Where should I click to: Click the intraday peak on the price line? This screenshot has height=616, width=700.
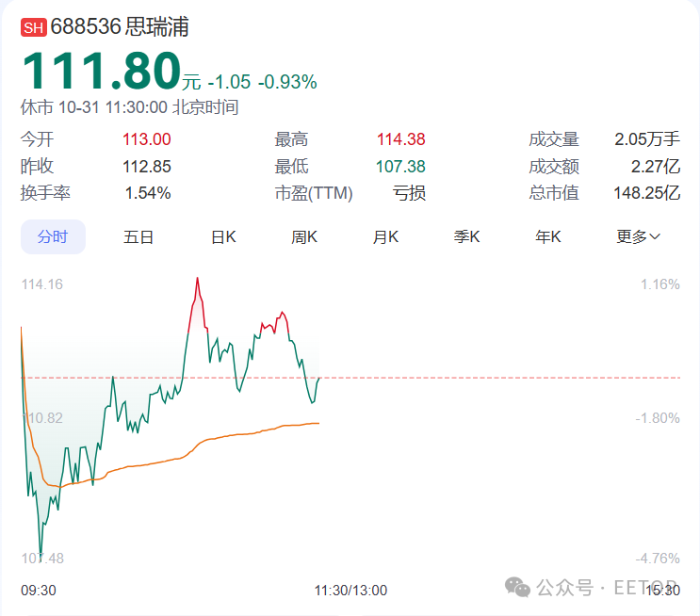coord(197,279)
